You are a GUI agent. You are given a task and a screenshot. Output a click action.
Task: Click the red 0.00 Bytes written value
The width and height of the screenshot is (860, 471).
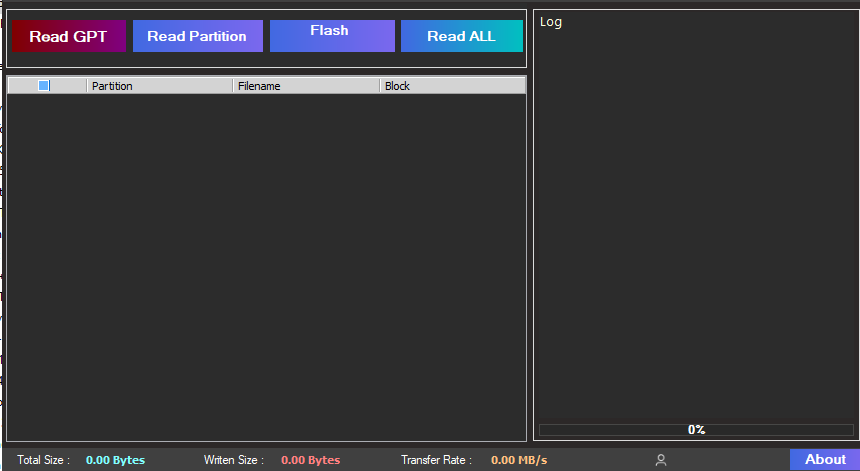click(310, 460)
